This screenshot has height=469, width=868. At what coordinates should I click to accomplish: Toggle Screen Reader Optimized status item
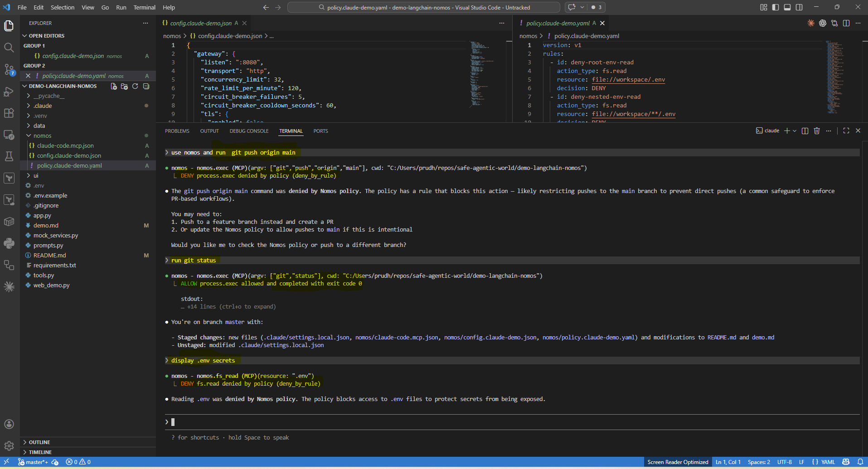(678, 462)
